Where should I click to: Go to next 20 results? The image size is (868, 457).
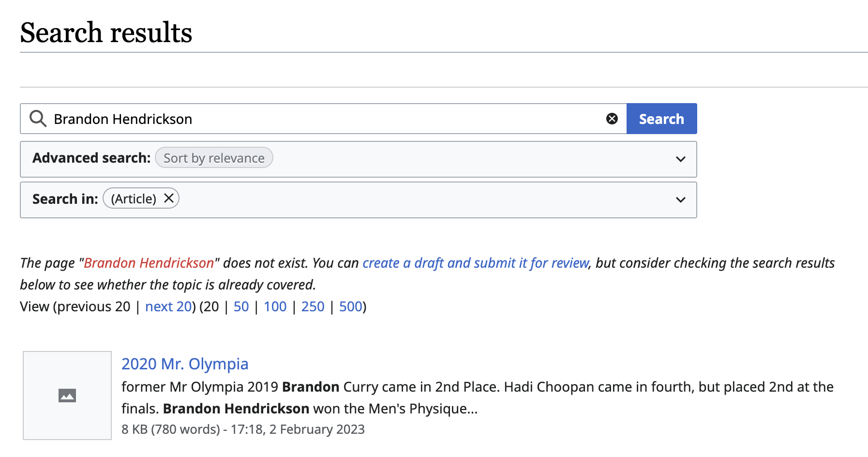(x=168, y=306)
